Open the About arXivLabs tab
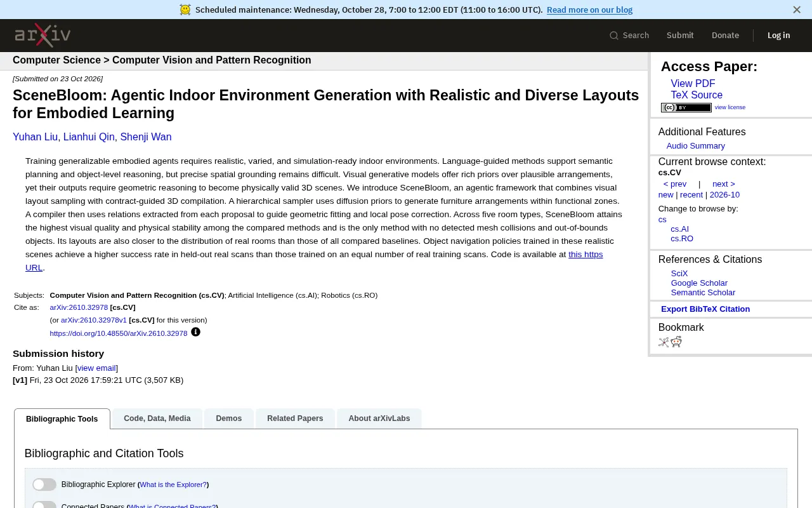The width and height of the screenshot is (812, 508). [379, 418]
